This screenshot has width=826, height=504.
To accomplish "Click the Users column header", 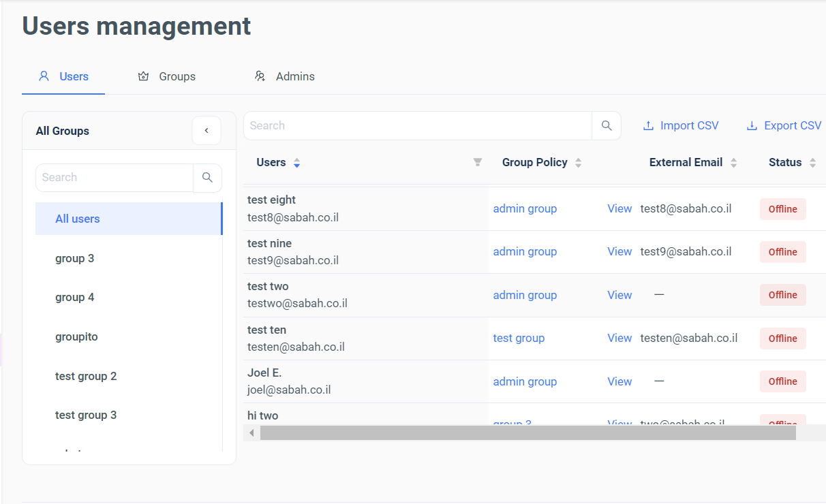I will click(x=271, y=162).
